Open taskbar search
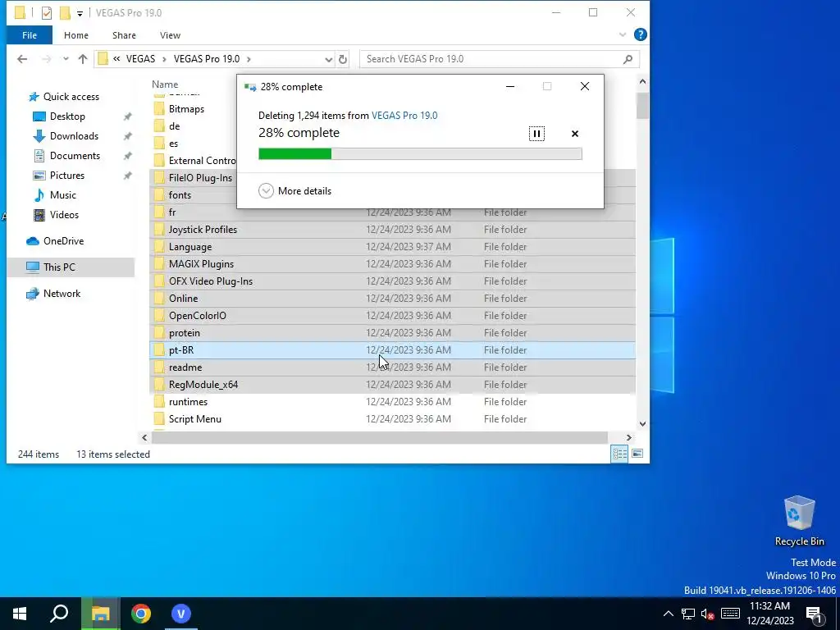The width and height of the screenshot is (840, 630). [x=59, y=614]
